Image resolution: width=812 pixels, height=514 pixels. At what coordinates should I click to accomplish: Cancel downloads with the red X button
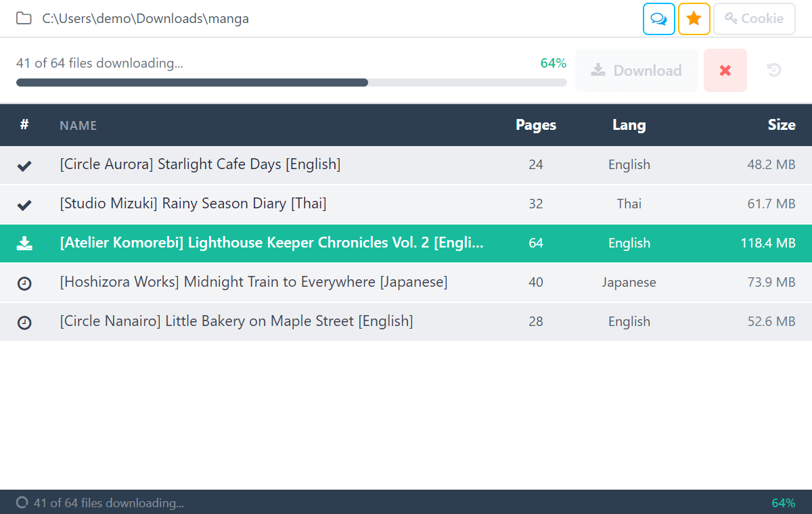pyautogui.click(x=725, y=70)
